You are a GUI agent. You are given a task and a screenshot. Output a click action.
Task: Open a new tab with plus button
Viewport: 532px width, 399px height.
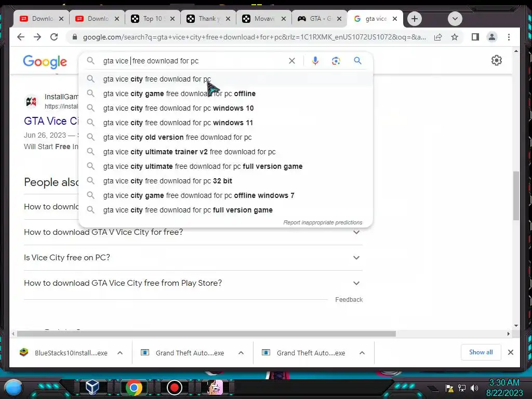(414, 19)
